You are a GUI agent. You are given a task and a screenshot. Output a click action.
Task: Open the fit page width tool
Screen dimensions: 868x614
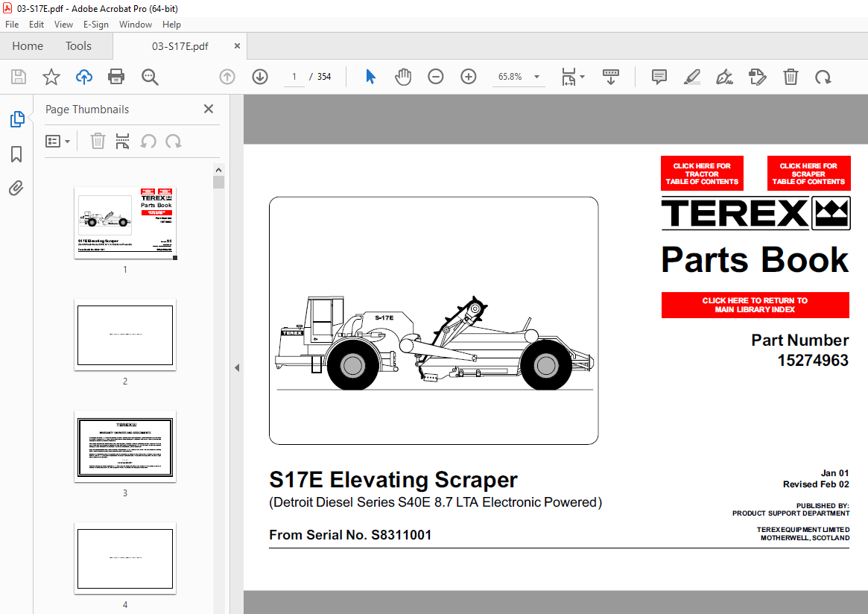[568, 77]
